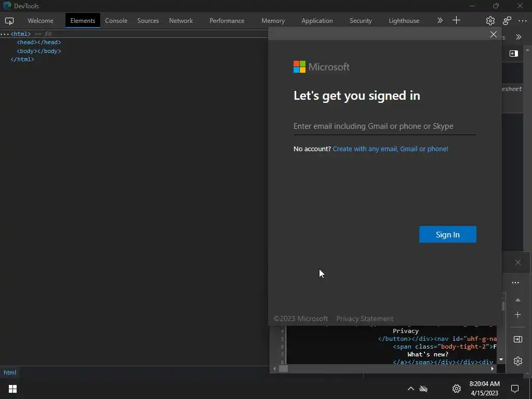Focus the email or phone input field
Screen dimensions: 532x399
click(385, 126)
